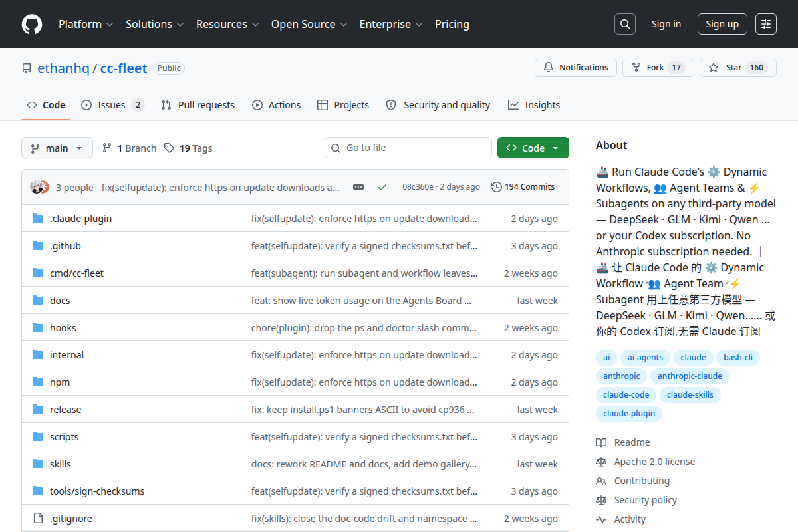Viewport: 798px width, 532px height.
Task: Click the book icon beside Readme
Action: [601, 442]
